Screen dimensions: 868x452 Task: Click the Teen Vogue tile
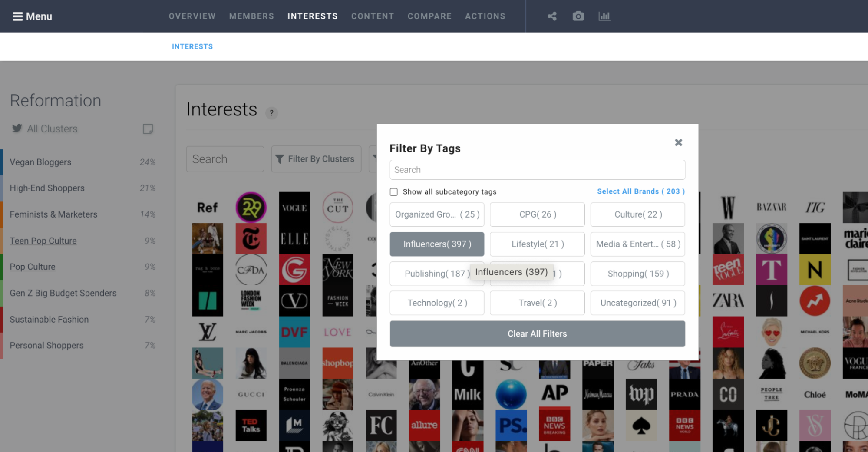(728, 270)
